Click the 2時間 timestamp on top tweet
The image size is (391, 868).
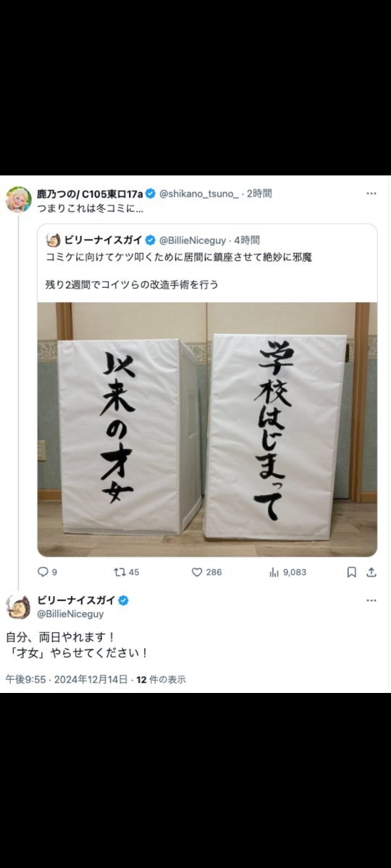(259, 193)
